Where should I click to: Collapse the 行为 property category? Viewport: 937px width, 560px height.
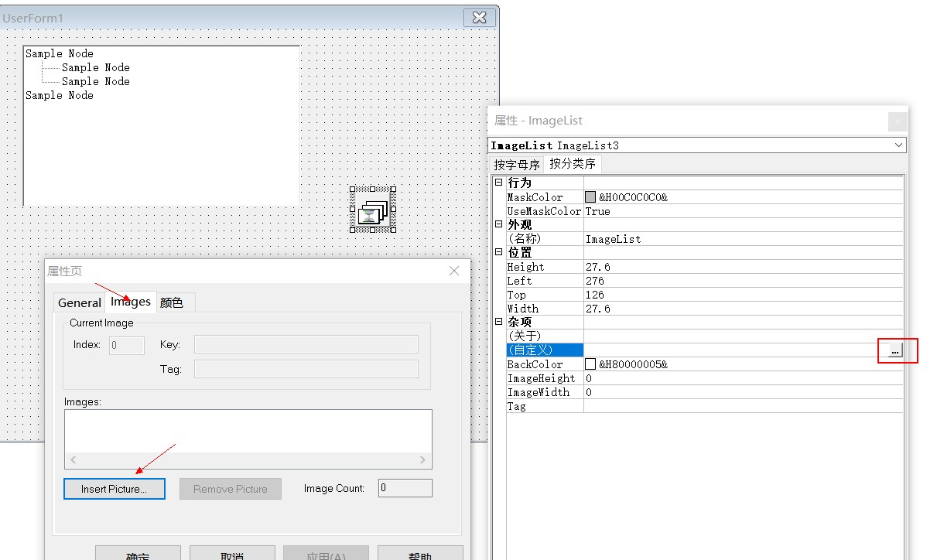498,183
